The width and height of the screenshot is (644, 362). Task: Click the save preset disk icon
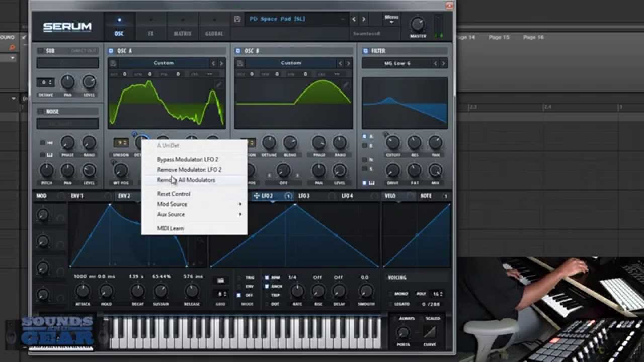click(x=238, y=19)
